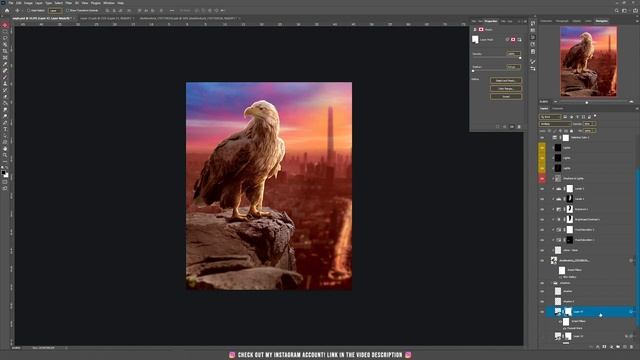
Task: Open the Opacity value dropdown
Action: click(x=593, y=124)
